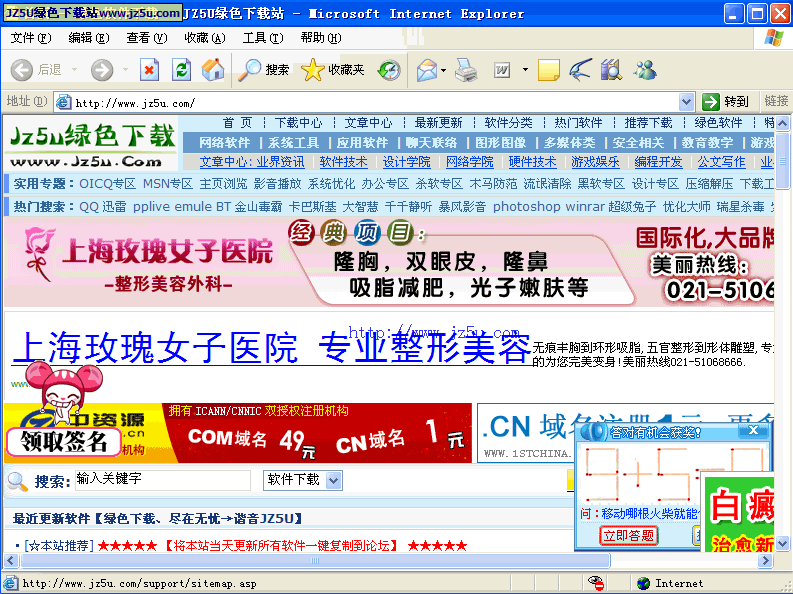Open the 下载中心 navigation link
The width and height of the screenshot is (793, 594).
298,123
